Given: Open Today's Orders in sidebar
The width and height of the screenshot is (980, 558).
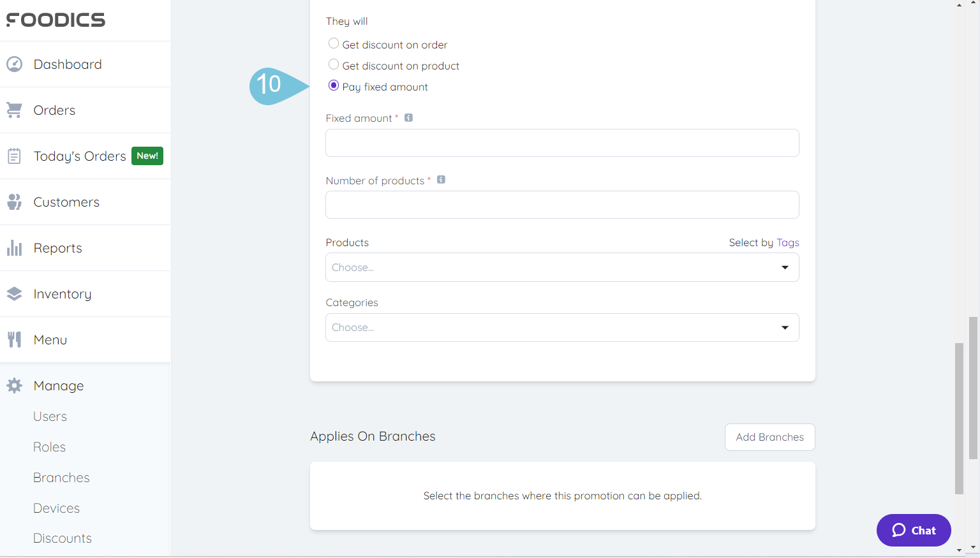Looking at the screenshot, I should tap(85, 156).
